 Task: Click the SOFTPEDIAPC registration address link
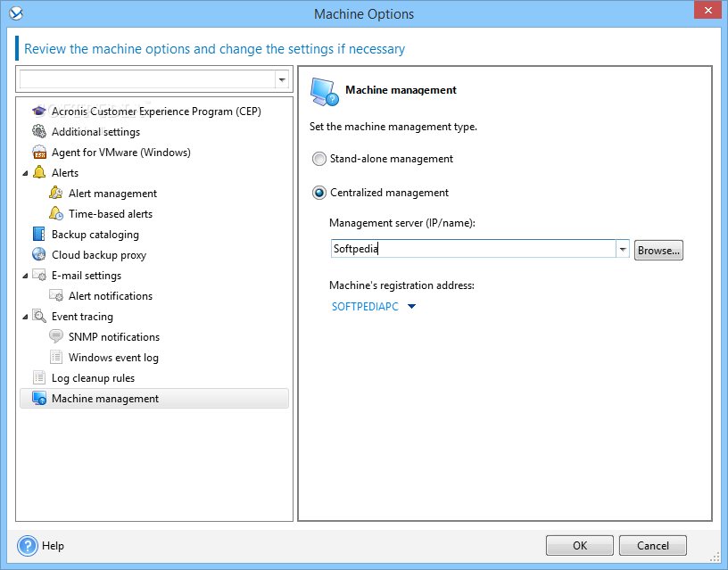click(365, 306)
